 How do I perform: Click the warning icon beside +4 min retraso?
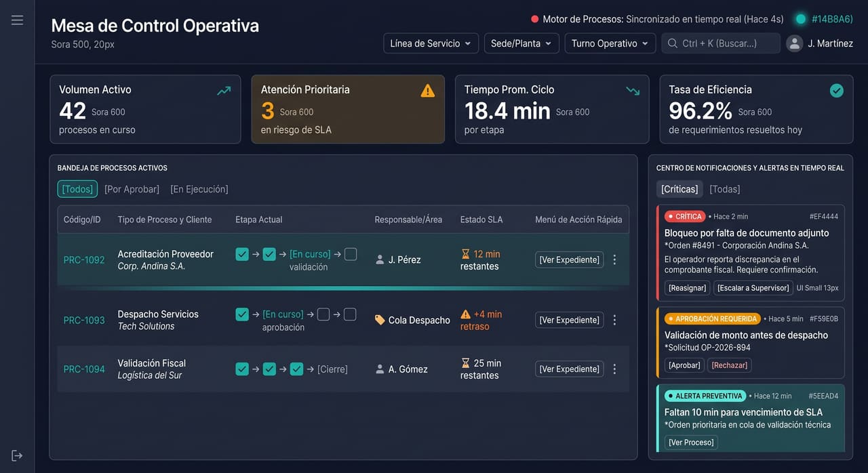465,314
